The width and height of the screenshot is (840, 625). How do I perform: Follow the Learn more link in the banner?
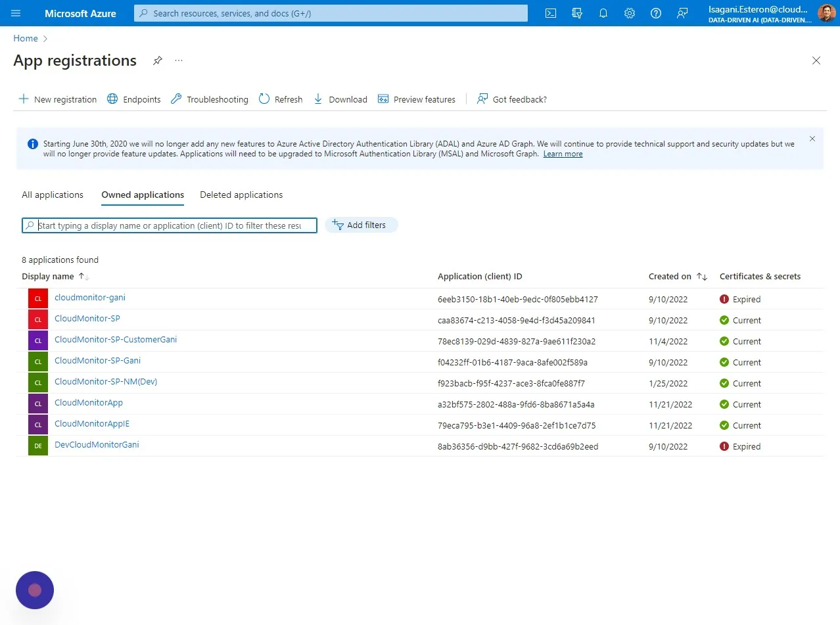click(x=563, y=154)
